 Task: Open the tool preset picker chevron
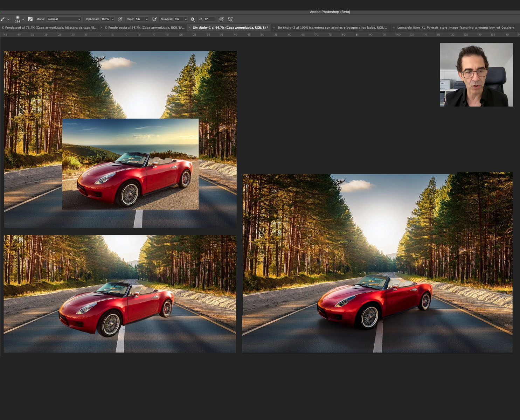(x=8, y=19)
